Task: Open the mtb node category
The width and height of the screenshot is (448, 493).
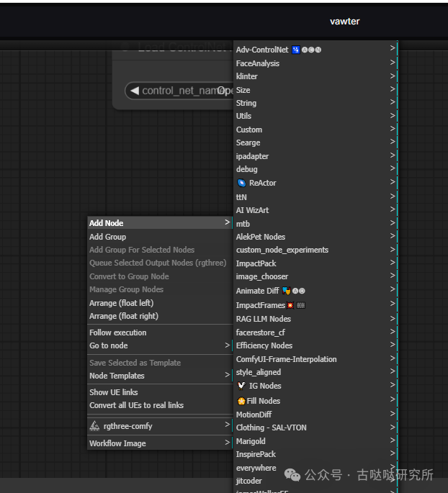Action: point(315,224)
